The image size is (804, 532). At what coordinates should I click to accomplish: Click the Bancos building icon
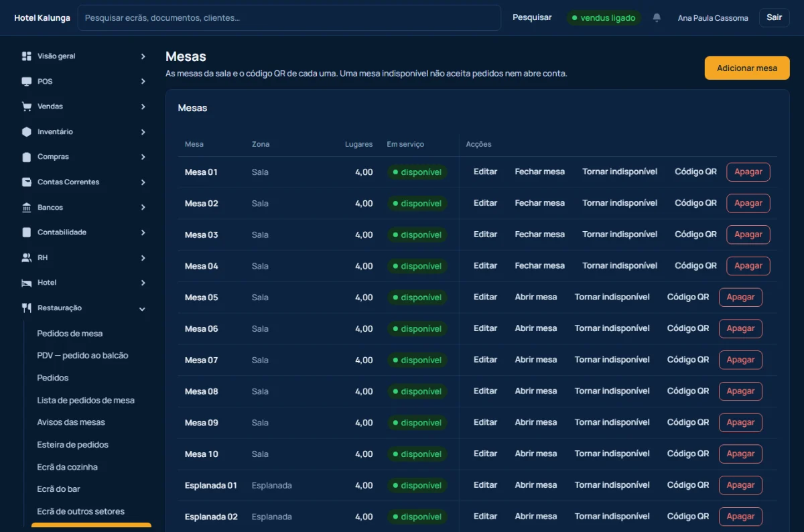[x=27, y=208]
